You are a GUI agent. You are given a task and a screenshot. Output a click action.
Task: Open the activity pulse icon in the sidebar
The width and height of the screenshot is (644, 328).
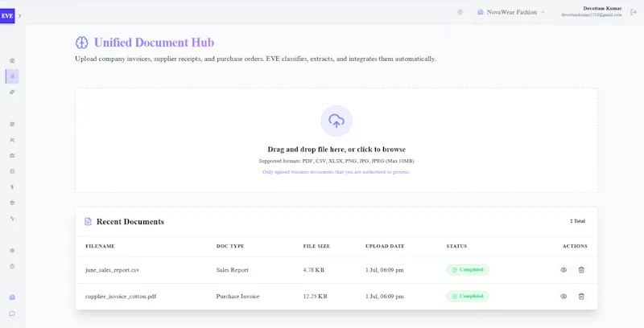tap(12, 219)
